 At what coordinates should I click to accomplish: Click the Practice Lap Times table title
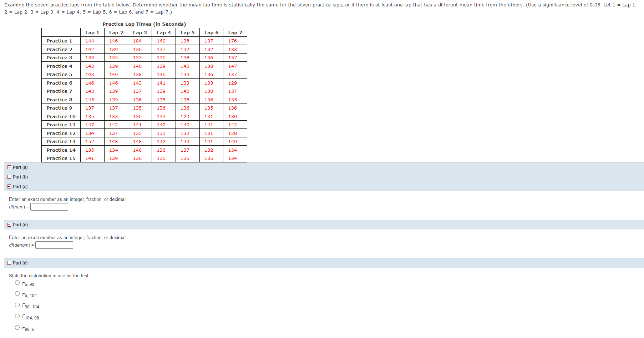144,24
